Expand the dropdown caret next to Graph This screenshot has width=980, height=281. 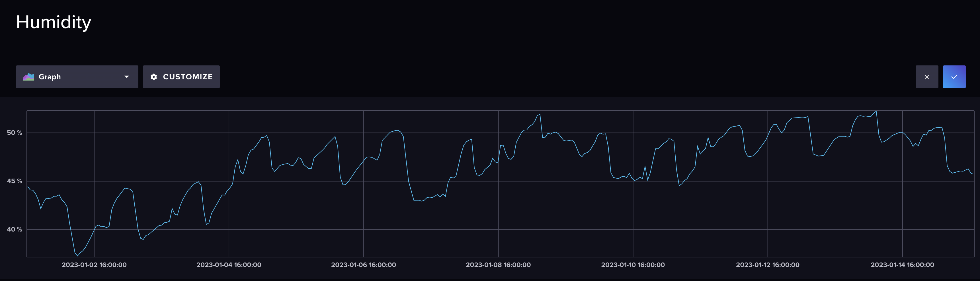pos(127,77)
